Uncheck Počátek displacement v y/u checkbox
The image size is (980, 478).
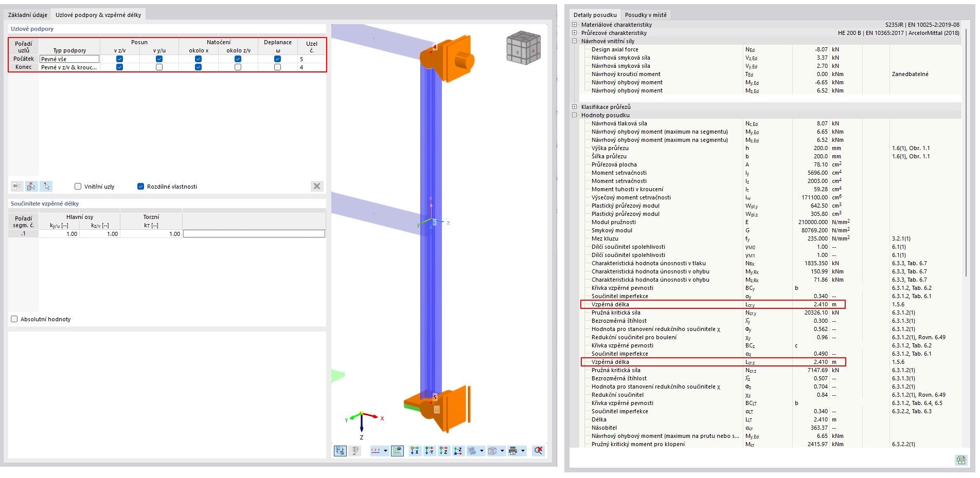(x=159, y=59)
